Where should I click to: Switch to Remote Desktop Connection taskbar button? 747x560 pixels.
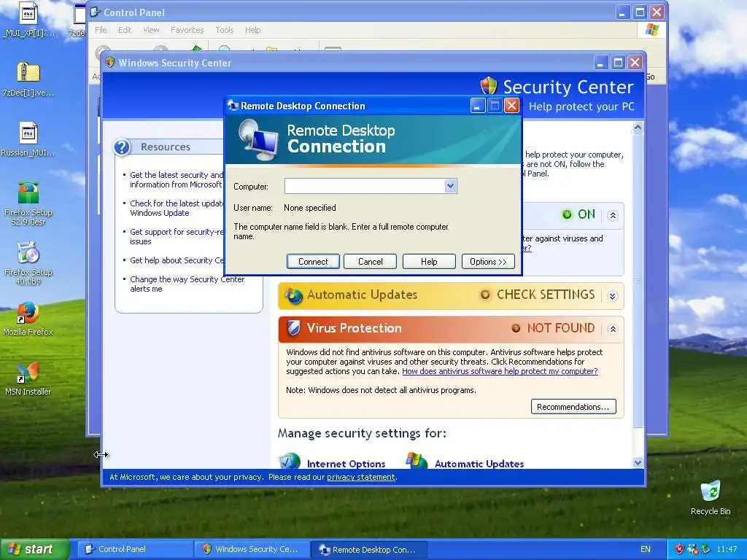tap(368, 549)
